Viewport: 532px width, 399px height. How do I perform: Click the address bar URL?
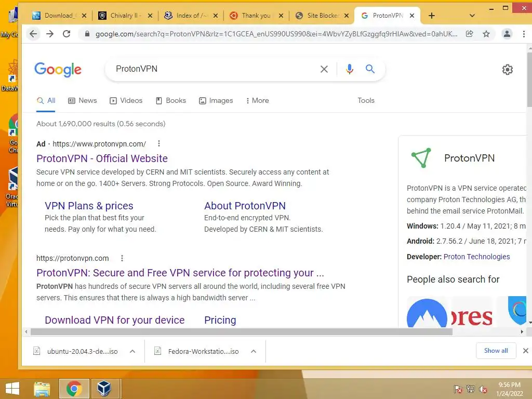[x=276, y=34]
